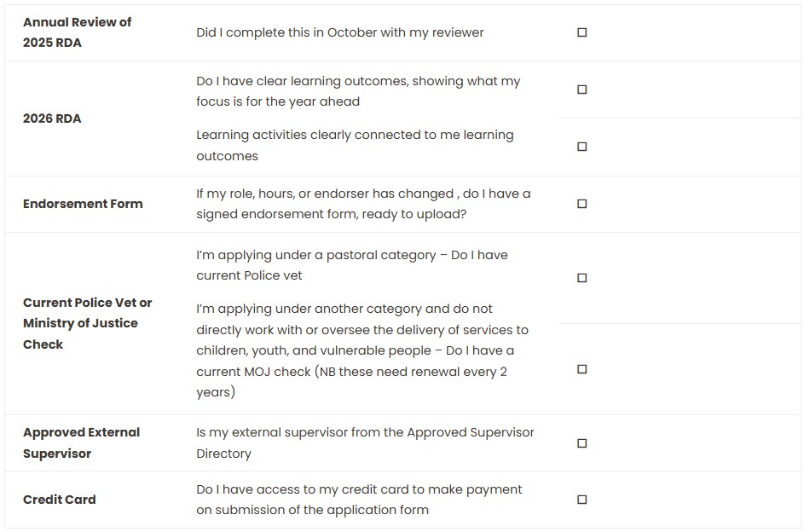The width and height of the screenshot is (804, 532).
Task: Click the "Endorsement Form" row label
Action: click(x=83, y=204)
